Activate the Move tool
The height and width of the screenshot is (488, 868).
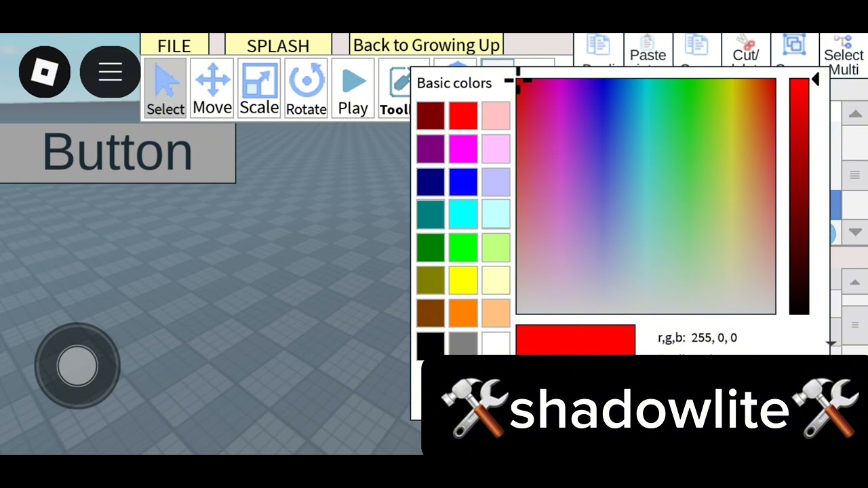(x=212, y=88)
